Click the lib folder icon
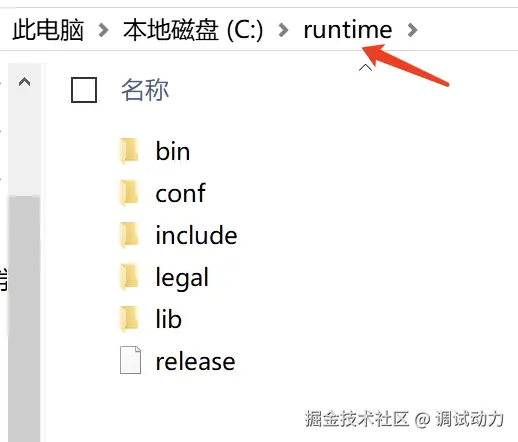The width and height of the screenshot is (518, 442). point(129,319)
